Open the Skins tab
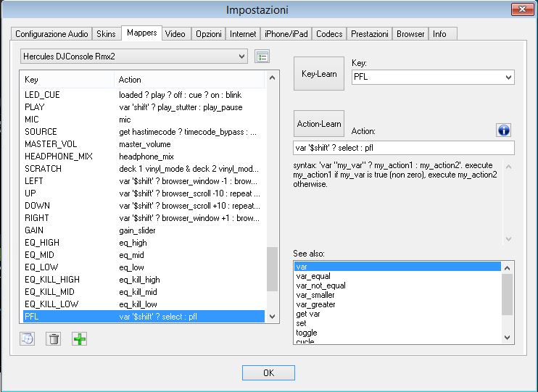Screen dimensions: 538x392 106,34
